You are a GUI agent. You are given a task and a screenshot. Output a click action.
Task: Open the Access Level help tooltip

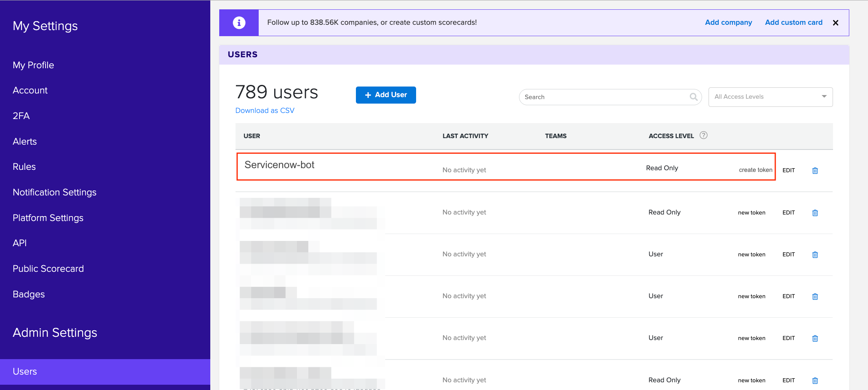[x=704, y=135]
